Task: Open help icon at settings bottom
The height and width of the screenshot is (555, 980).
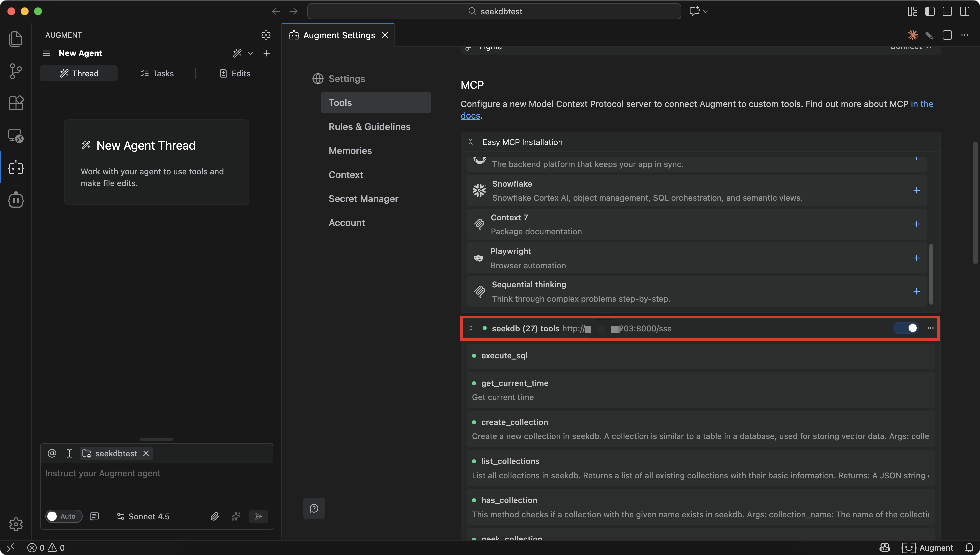Action: coord(314,508)
